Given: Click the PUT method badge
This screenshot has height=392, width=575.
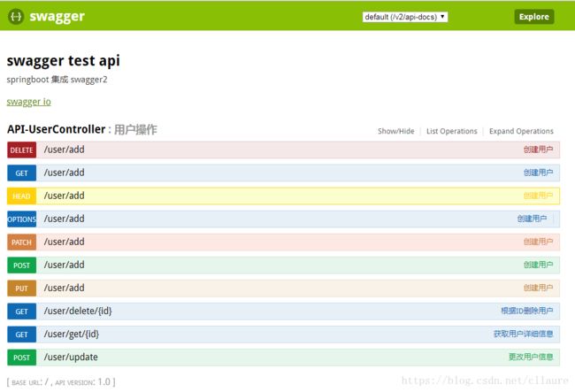Looking at the screenshot, I should 21,288.
